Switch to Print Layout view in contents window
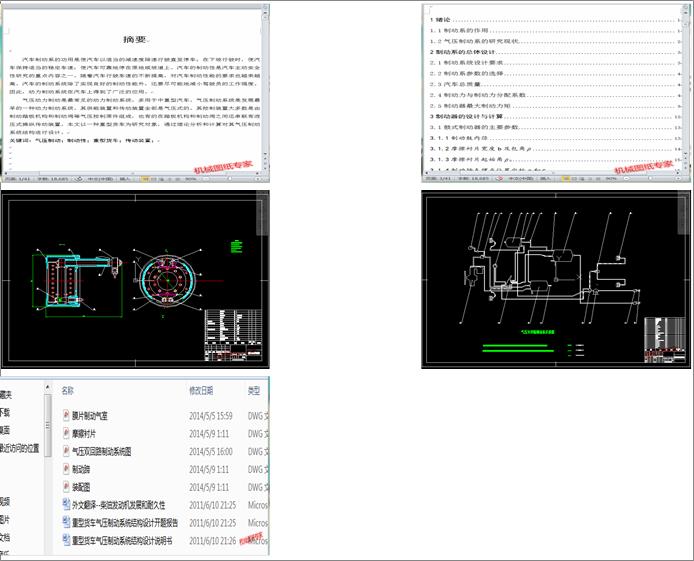 pyautogui.click(x=566, y=179)
